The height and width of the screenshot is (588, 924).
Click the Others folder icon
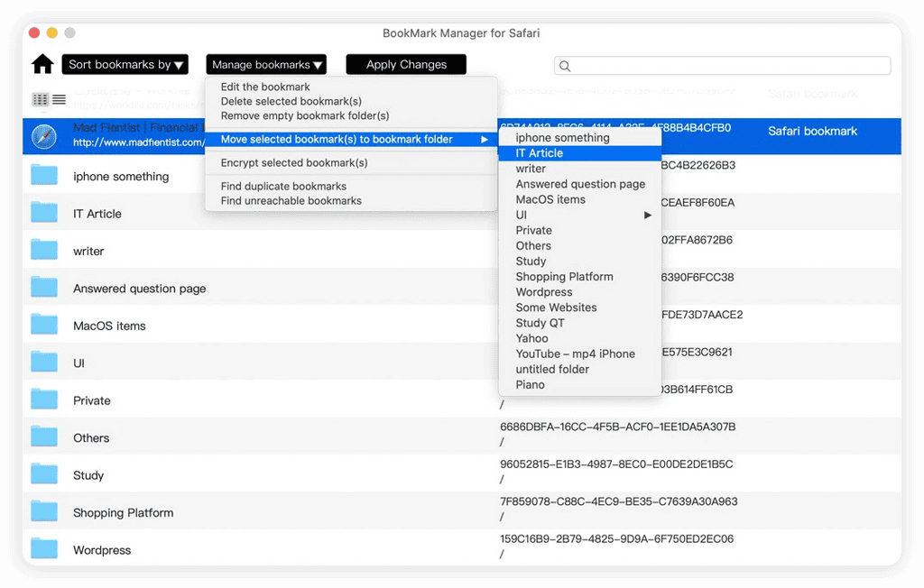tap(44, 436)
